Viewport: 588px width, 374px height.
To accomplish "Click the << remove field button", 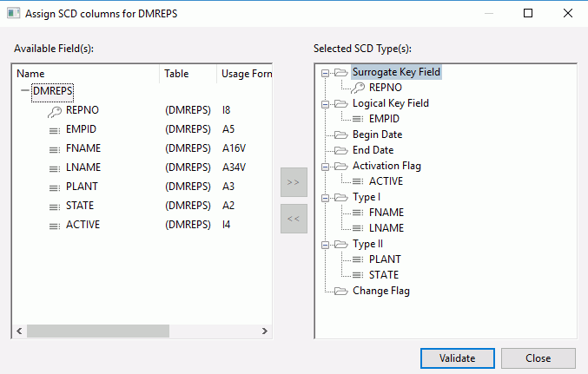I will click(294, 219).
